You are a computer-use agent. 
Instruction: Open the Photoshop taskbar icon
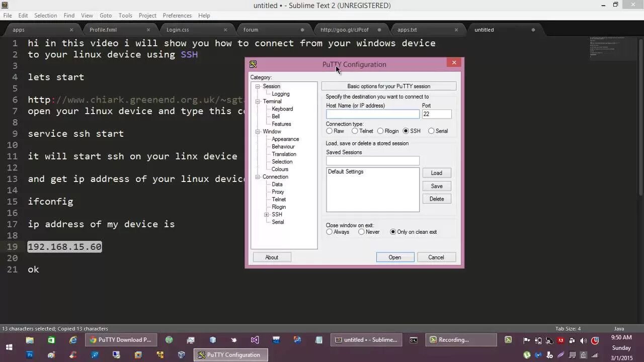30,354
